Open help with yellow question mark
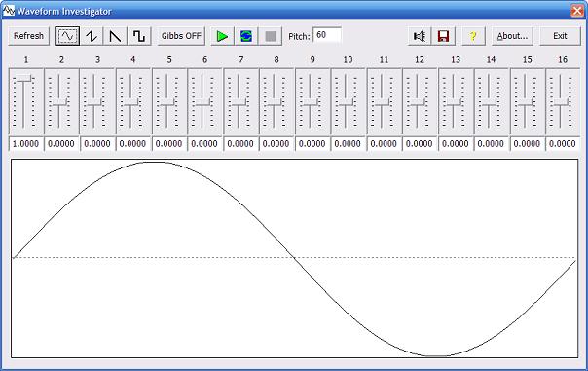This screenshot has width=588, height=371. pos(473,36)
